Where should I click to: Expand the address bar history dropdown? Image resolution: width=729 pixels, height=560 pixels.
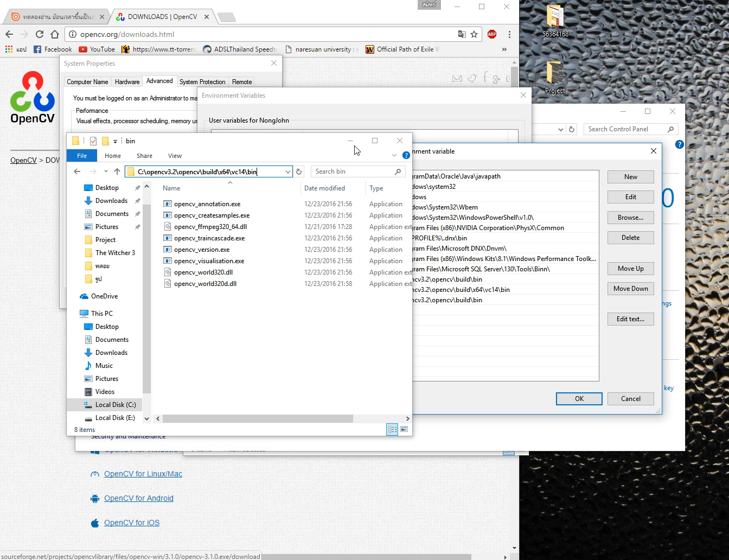(x=288, y=171)
